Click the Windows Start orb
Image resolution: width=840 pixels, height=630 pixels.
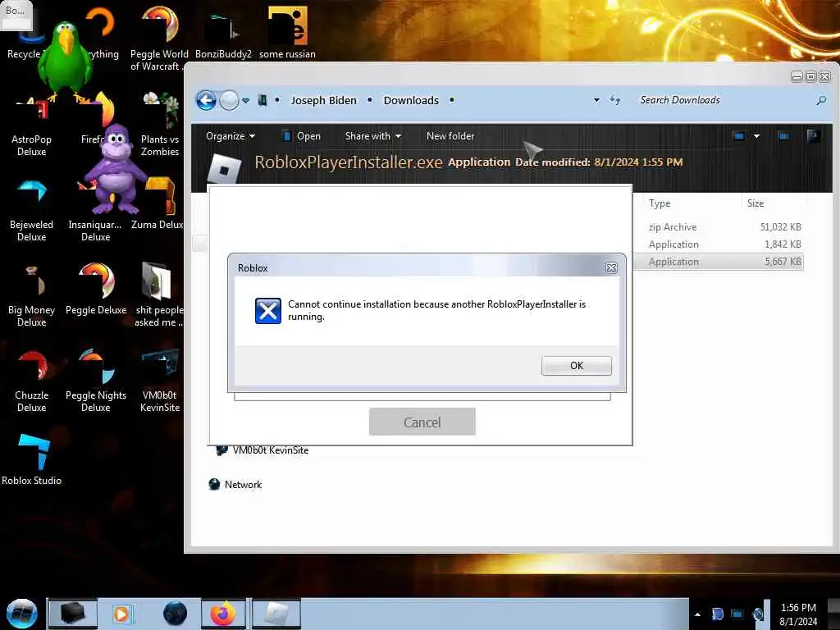[x=21, y=614]
